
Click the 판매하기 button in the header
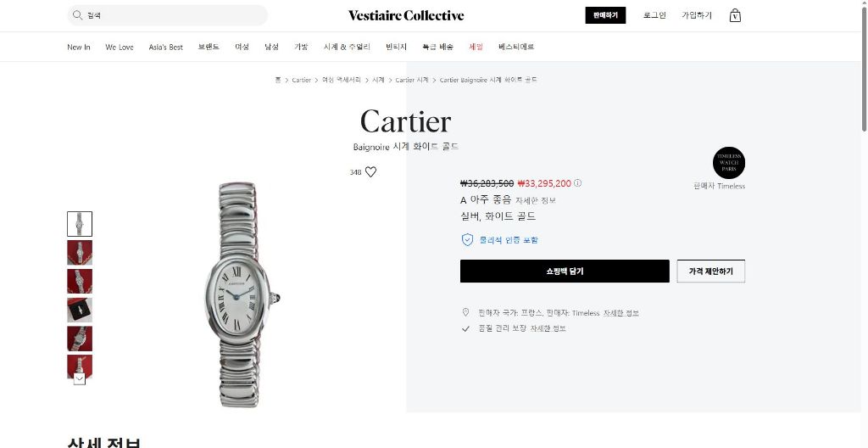[605, 15]
